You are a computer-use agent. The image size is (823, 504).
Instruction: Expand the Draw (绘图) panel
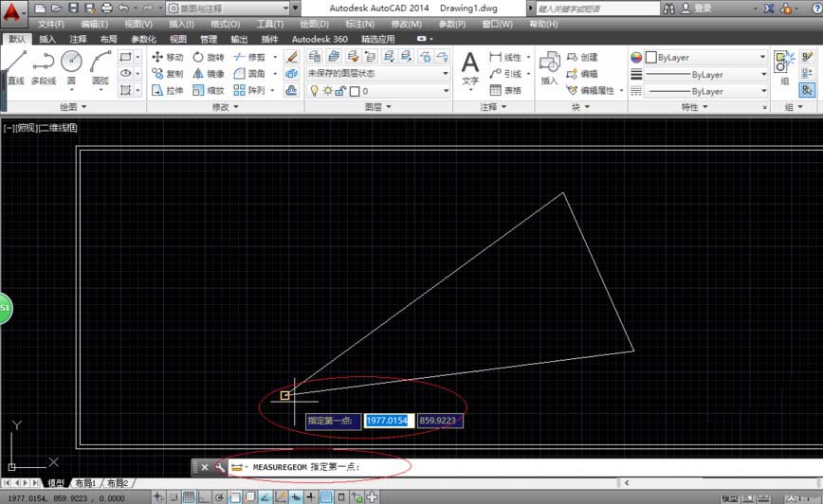click(x=72, y=107)
